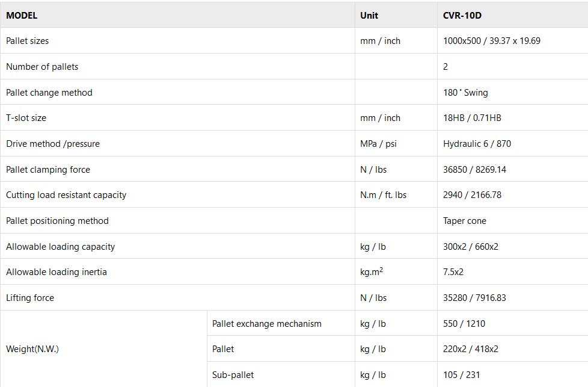Click the 180 ˚ Swing value
This screenshot has width=588, height=387.
point(465,93)
